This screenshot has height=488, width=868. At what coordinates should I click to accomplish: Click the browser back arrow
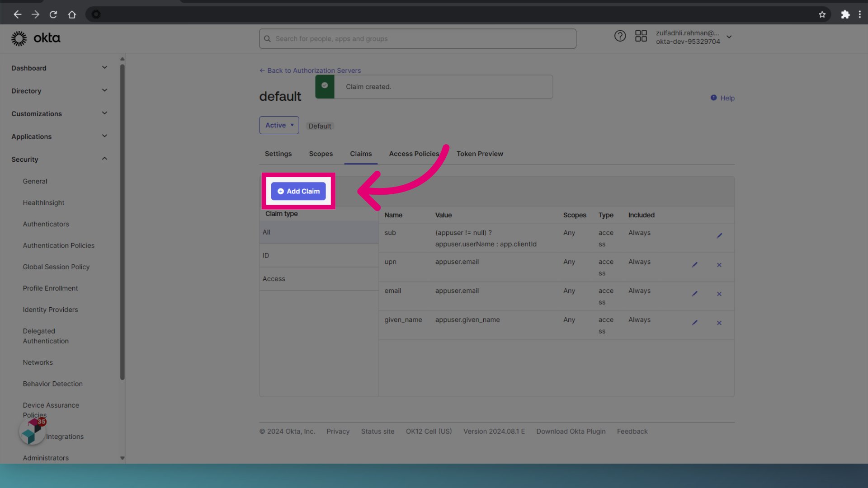(x=17, y=14)
